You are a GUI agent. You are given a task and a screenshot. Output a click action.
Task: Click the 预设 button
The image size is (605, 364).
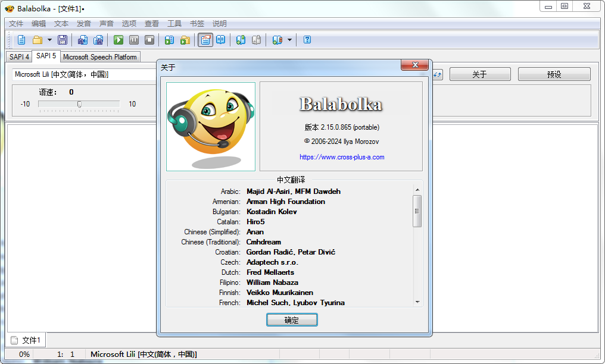[x=554, y=74]
